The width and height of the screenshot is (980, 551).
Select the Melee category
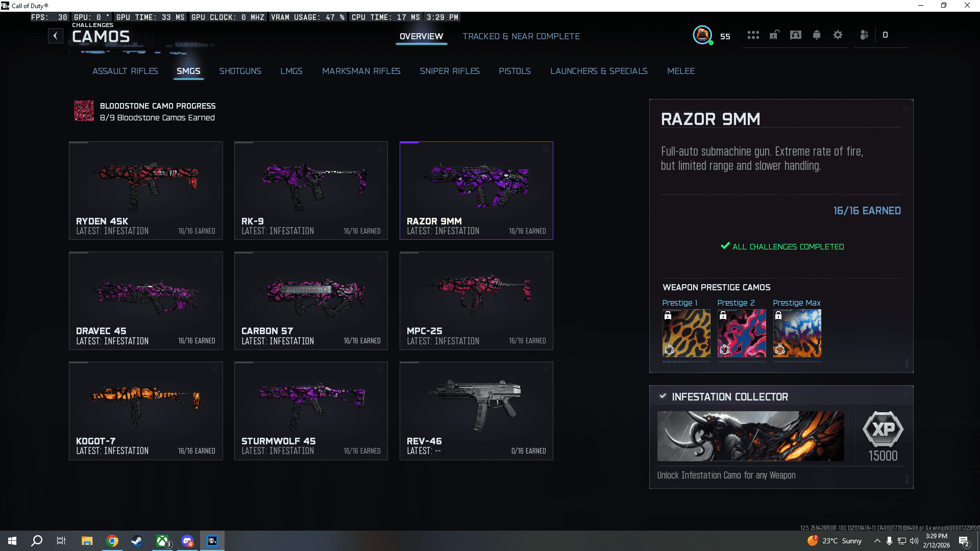[x=681, y=71]
